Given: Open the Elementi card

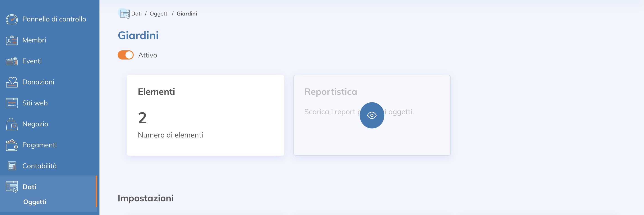Looking at the screenshot, I should tap(205, 115).
